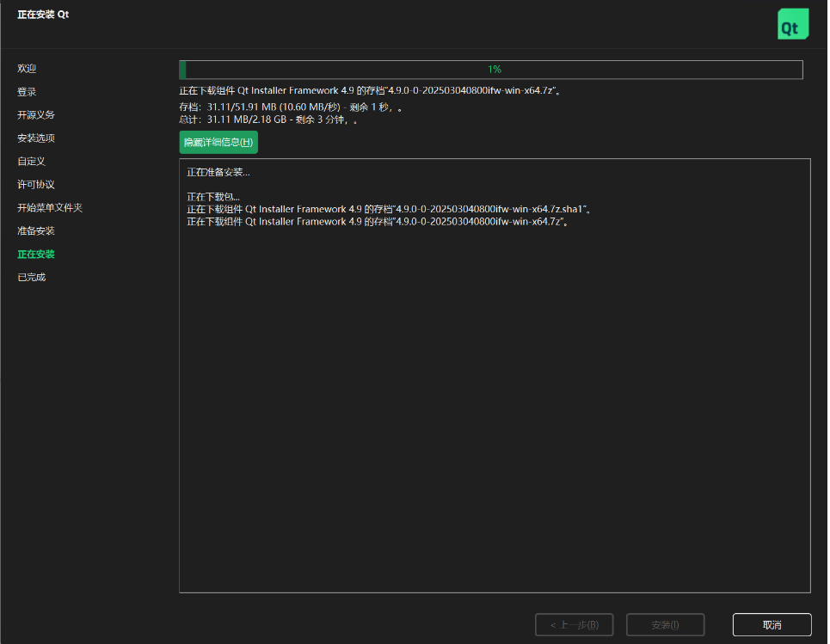The width and height of the screenshot is (830, 644).
Task: Click the 隐藏详细信息(H) button
Action: point(218,143)
